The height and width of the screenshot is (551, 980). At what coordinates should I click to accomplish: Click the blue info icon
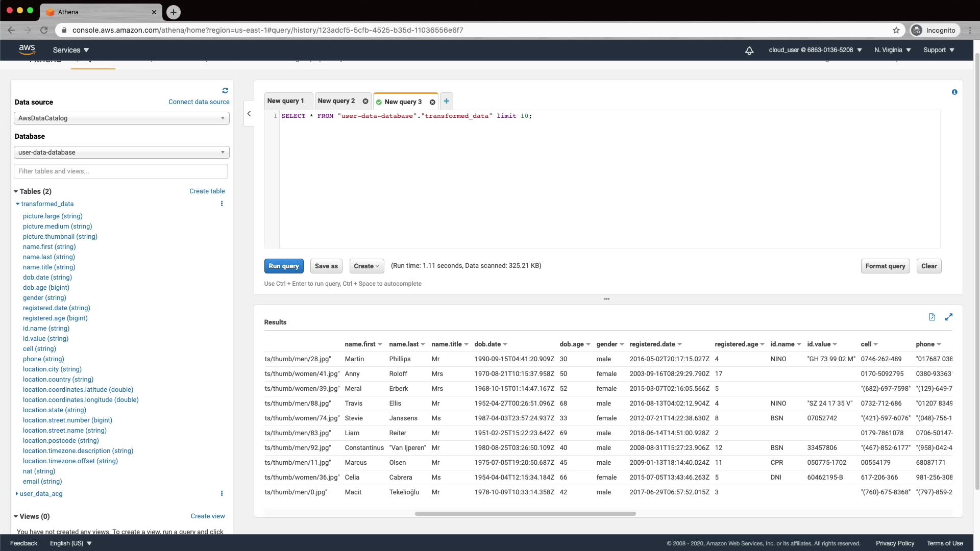coord(954,92)
